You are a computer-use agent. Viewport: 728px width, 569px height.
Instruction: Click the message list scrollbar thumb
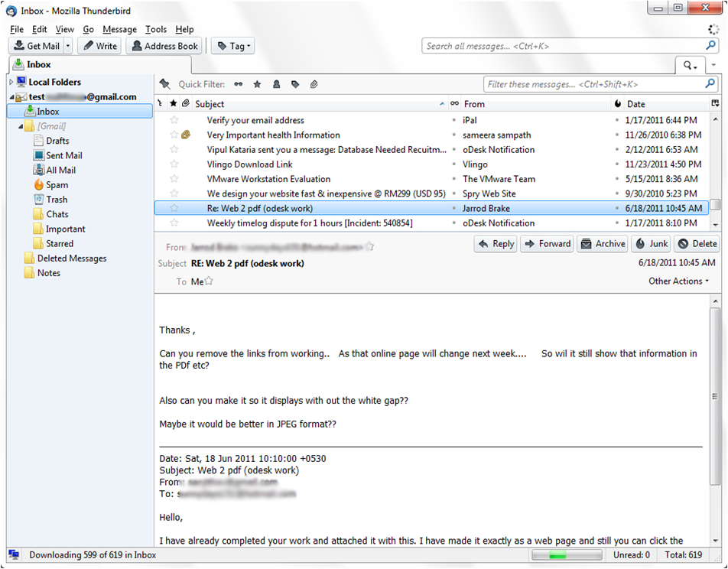[715, 204]
